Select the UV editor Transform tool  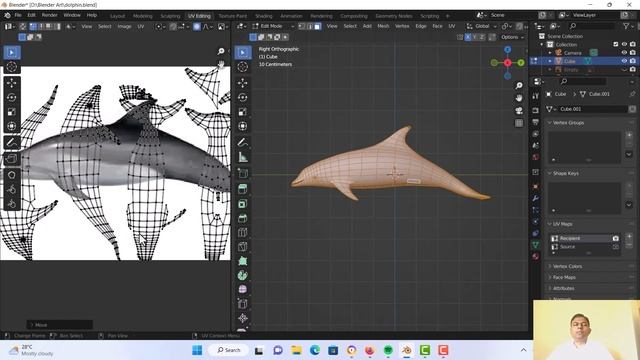click(x=12, y=126)
